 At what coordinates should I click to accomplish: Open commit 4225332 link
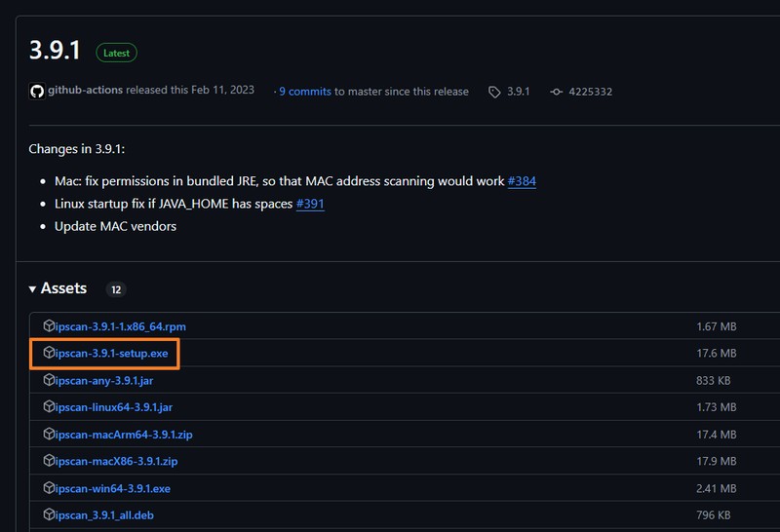point(591,92)
